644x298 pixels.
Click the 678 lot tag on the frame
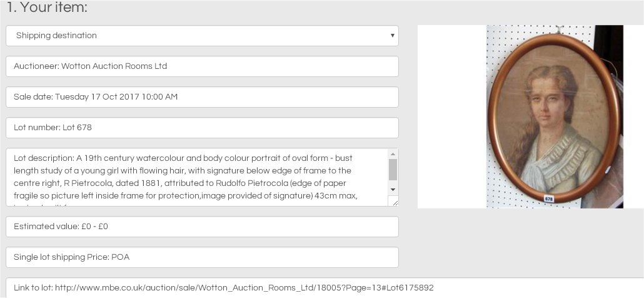(x=549, y=199)
